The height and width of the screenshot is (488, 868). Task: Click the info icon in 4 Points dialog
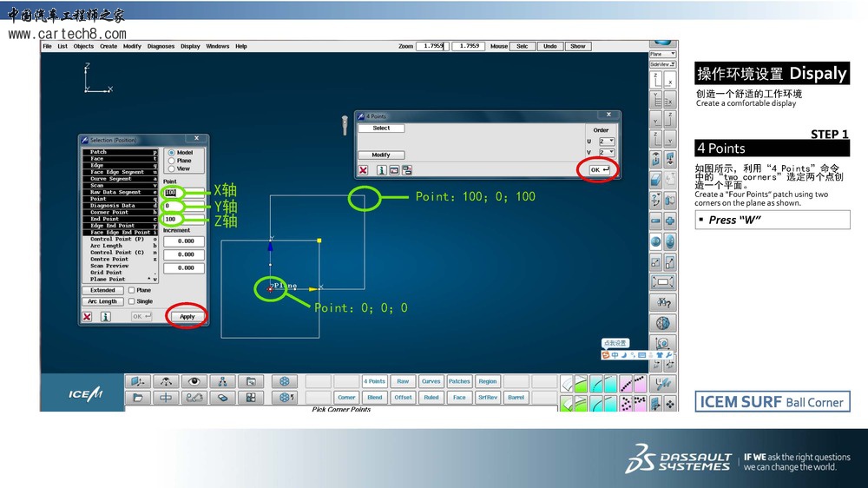(380, 170)
